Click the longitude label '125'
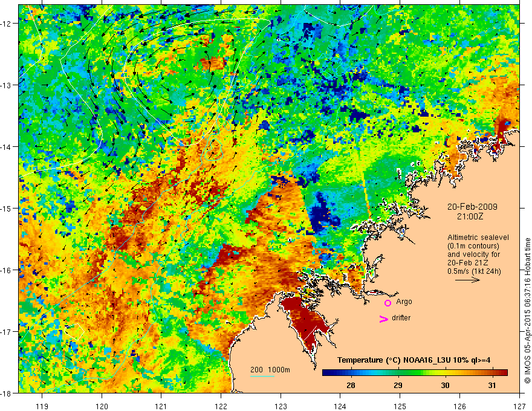Screen dimensions: 532x411 click(400, 406)
